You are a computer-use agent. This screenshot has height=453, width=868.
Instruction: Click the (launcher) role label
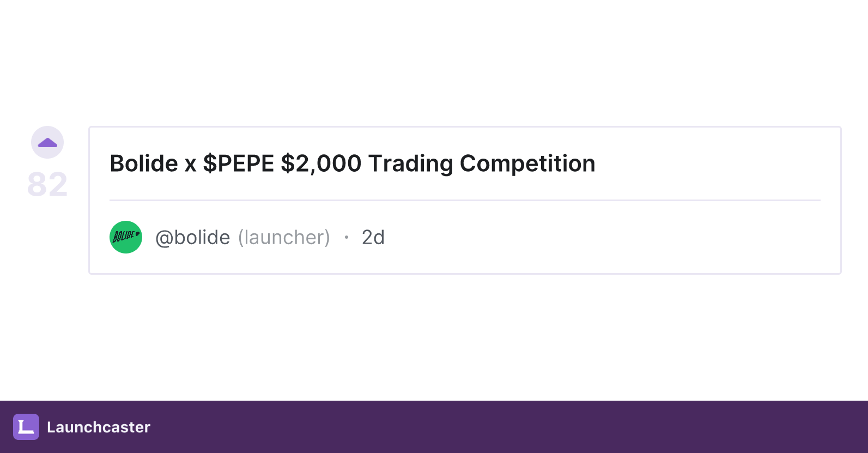(x=284, y=238)
